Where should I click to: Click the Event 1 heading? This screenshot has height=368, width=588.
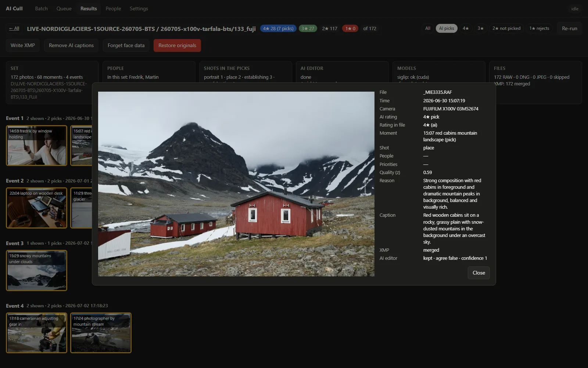click(x=15, y=118)
